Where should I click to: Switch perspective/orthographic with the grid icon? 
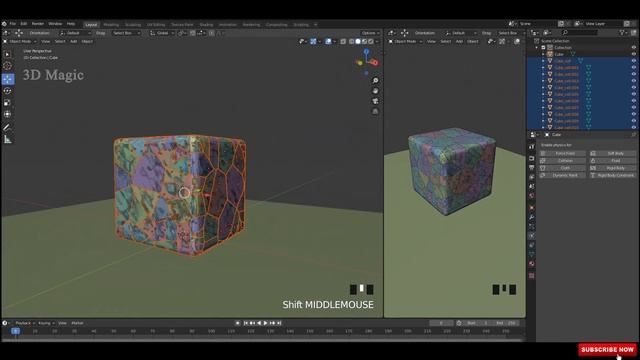pos(375,111)
